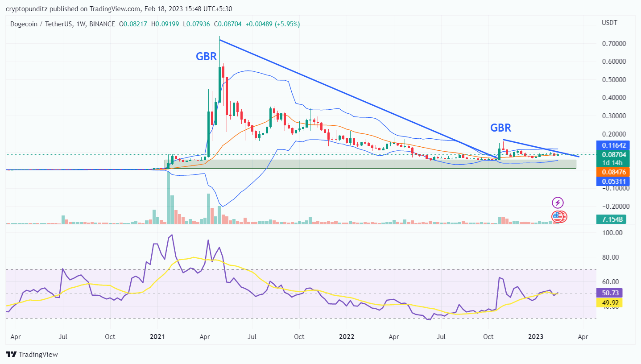Select the blue 0.05311 lower band label

coord(613,181)
